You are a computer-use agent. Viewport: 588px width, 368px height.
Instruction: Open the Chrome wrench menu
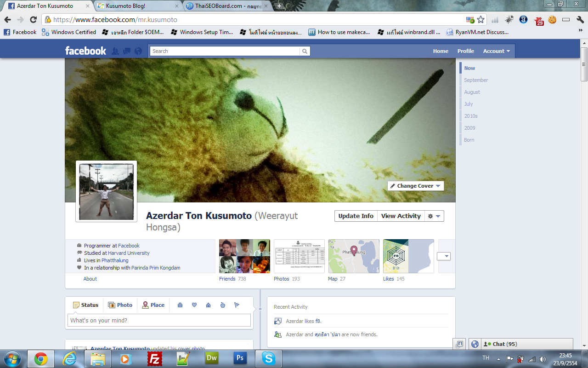580,20
